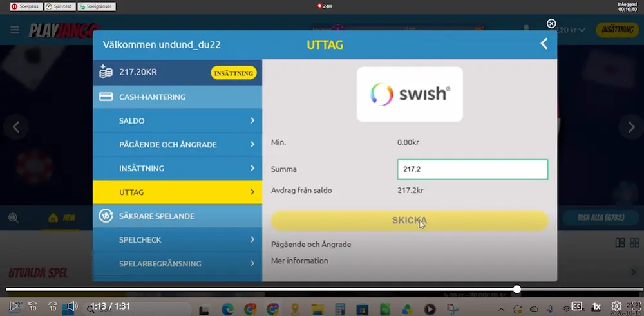Click the card icon next to Cash-hantering
The height and width of the screenshot is (316, 644).
click(x=106, y=97)
